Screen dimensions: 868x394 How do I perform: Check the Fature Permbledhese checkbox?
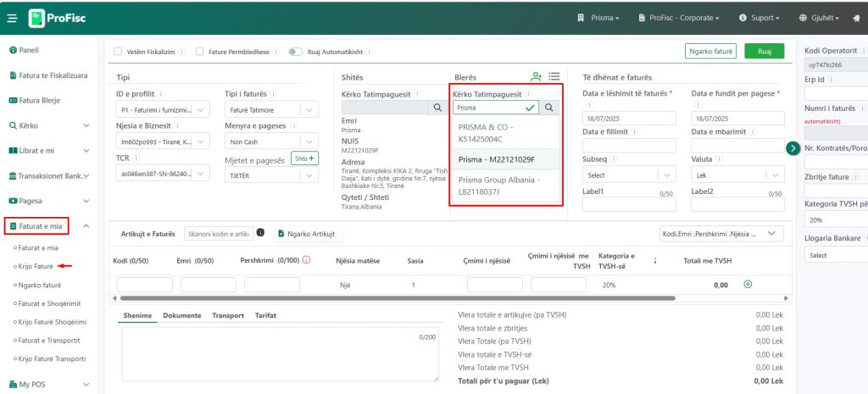coord(199,52)
